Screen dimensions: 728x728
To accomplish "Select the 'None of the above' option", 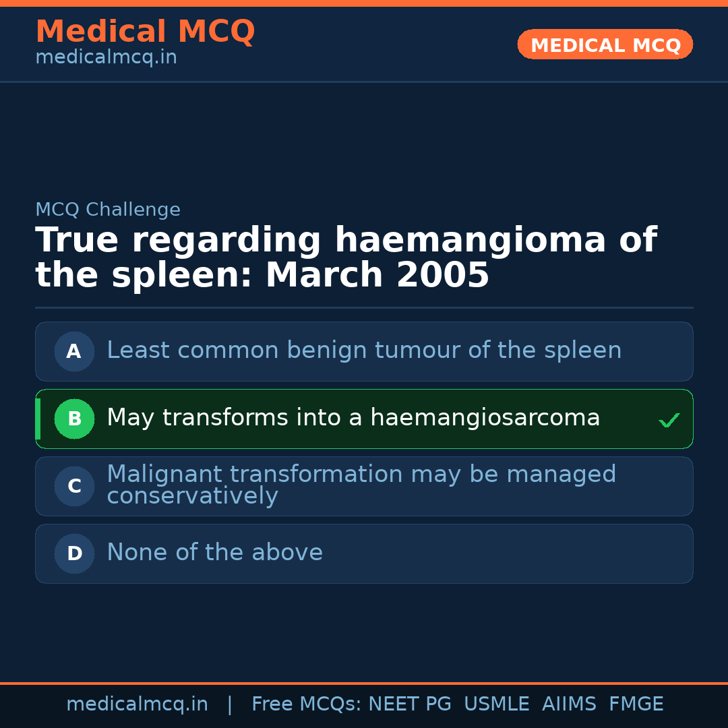I will point(214,553).
